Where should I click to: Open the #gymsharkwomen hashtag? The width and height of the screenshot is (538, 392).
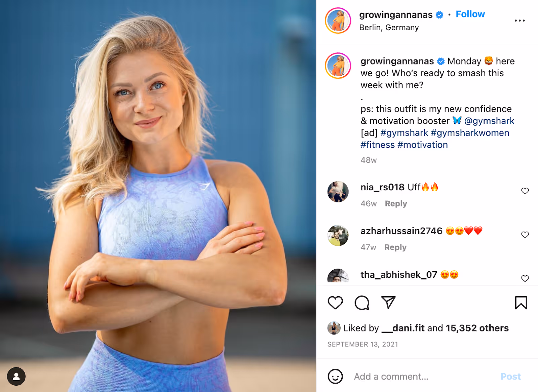click(470, 133)
